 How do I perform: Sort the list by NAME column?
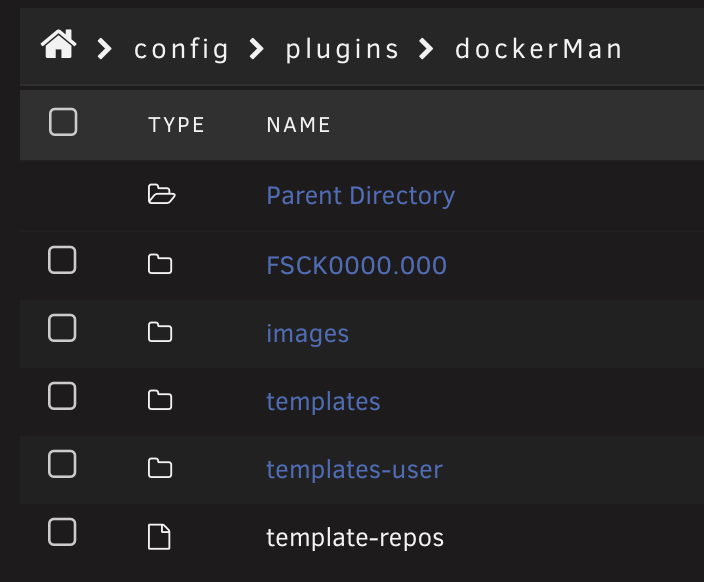[299, 125]
